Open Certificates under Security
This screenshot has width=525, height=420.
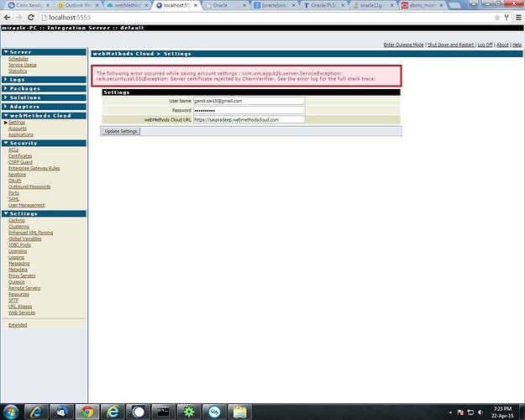click(x=20, y=155)
